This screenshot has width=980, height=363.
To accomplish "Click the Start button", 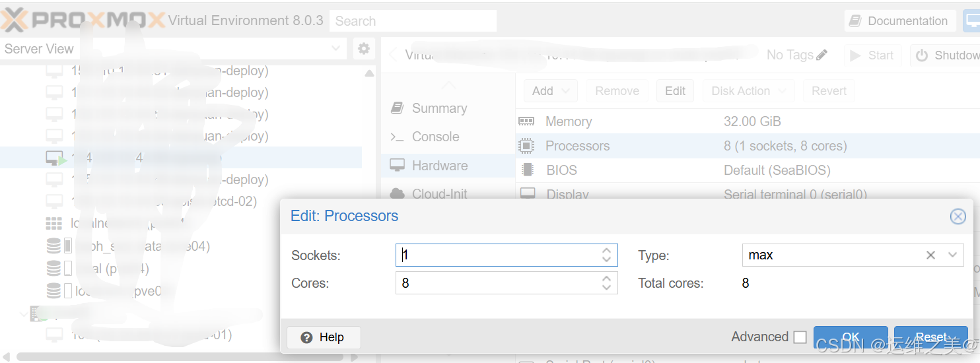I will pos(872,55).
